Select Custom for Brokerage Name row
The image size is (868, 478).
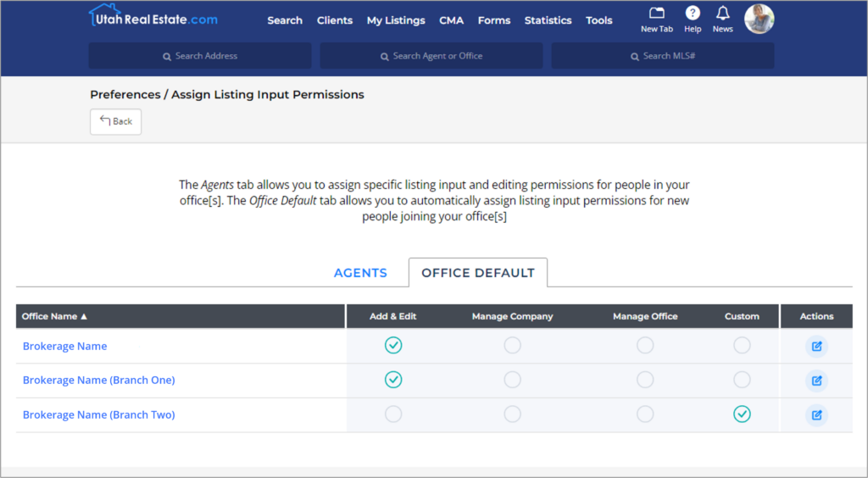pyautogui.click(x=742, y=345)
